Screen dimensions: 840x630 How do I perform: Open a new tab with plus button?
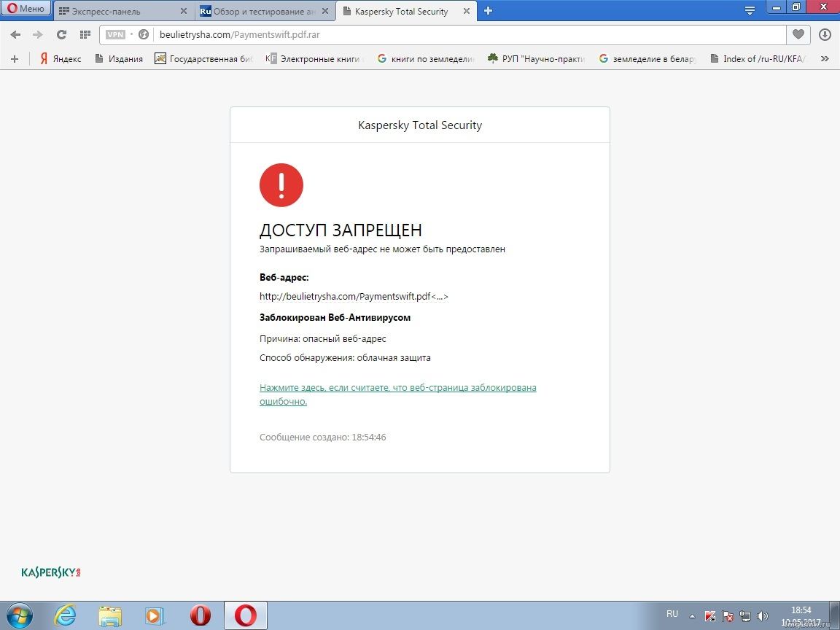pyautogui.click(x=488, y=11)
